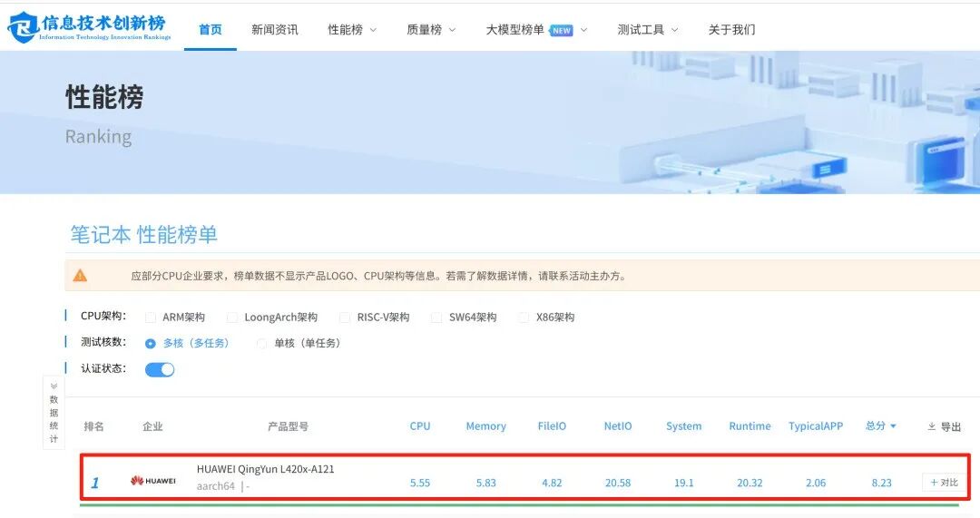The width and height of the screenshot is (980, 518).
Task: Check the LoongArch架构 checkbox
Action: pyautogui.click(x=232, y=318)
